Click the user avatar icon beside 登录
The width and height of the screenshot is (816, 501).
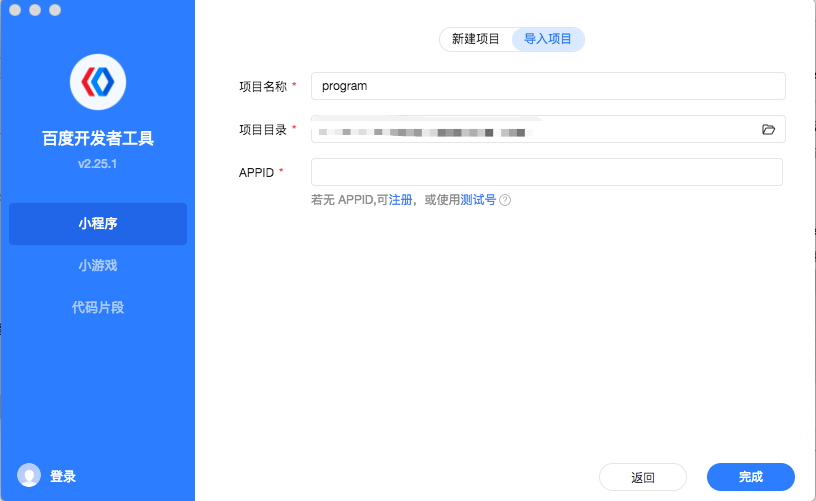pos(29,476)
